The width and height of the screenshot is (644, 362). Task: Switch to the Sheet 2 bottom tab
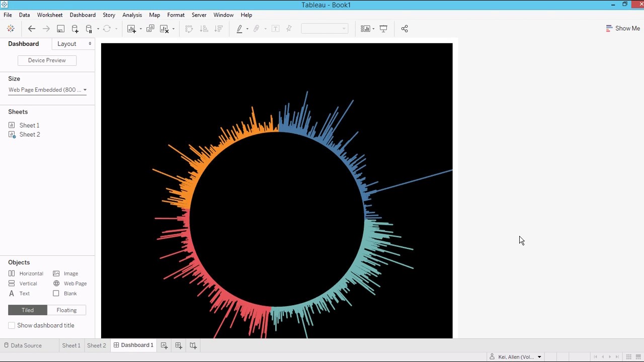[97, 345]
